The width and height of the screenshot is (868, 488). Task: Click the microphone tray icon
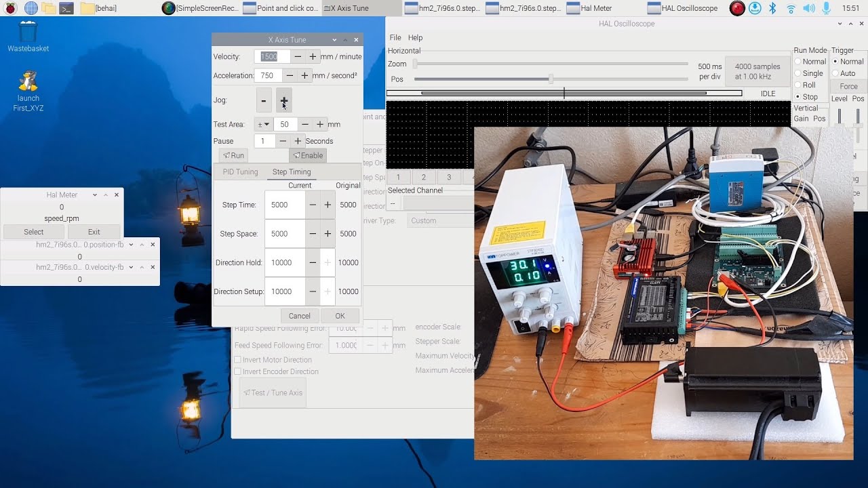click(x=826, y=8)
